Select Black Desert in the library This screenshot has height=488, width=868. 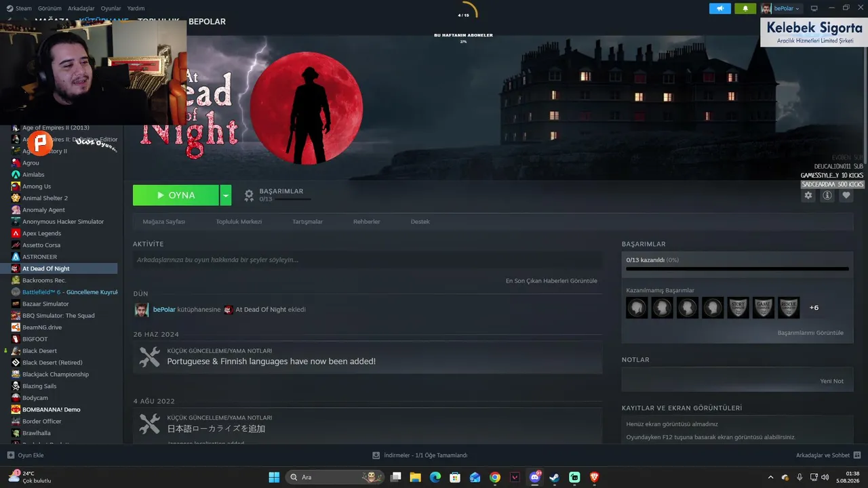tap(39, 351)
